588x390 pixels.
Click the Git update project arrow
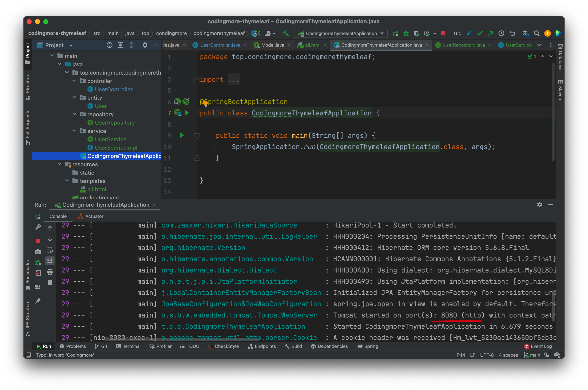click(x=469, y=33)
